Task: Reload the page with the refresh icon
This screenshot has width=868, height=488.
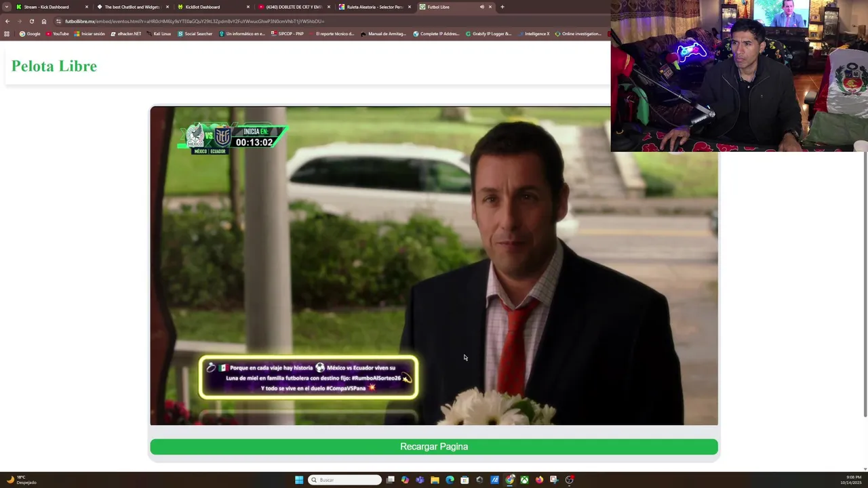Action: point(31,21)
